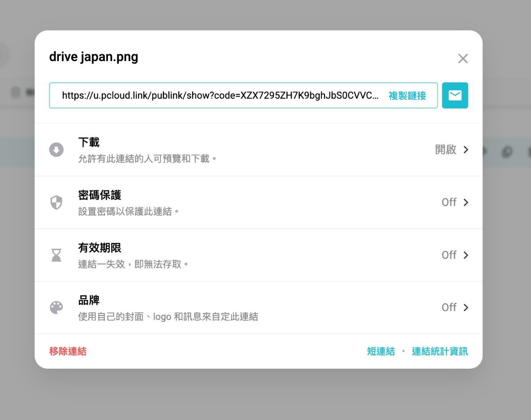The image size is (531, 420).
Task: Click the download circle-arrow icon
Action: 56,150
